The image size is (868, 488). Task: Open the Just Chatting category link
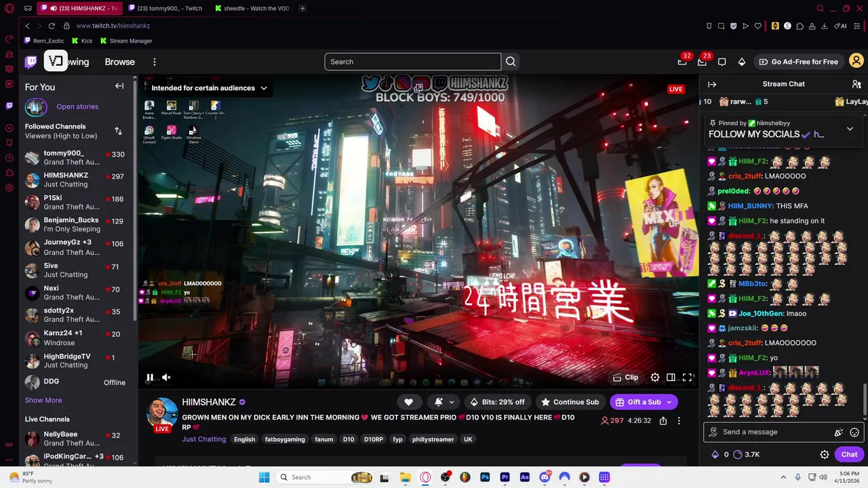pos(203,439)
